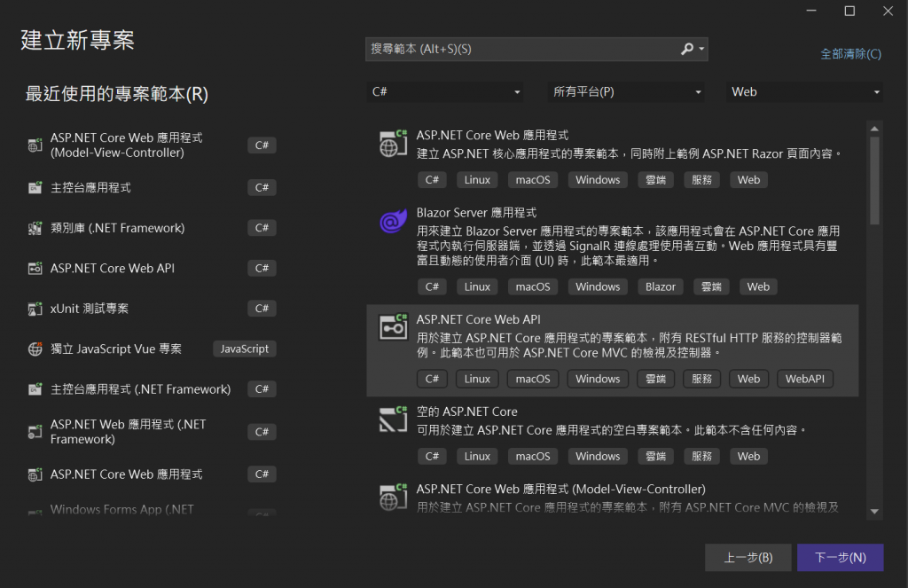
Task: Click the search magnifier icon
Action: (687, 50)
